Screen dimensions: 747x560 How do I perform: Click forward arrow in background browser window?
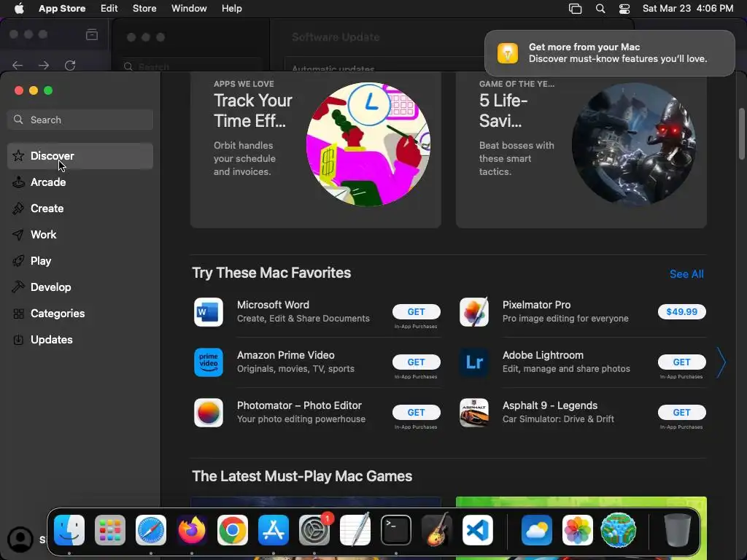[44, 65]
